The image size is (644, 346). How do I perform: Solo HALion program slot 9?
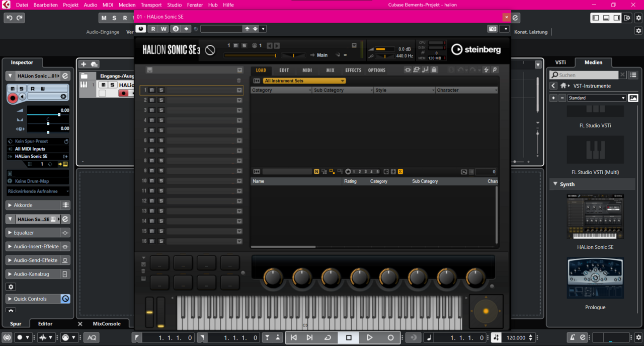click(x=161, y=171)
